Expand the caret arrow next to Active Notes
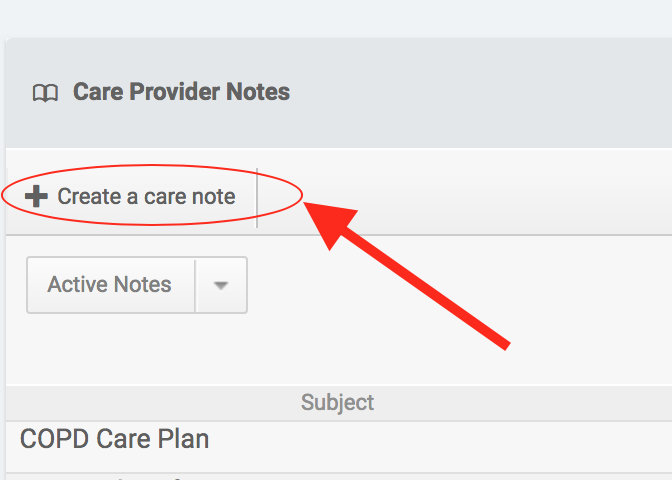 click(x=221, y=285)
